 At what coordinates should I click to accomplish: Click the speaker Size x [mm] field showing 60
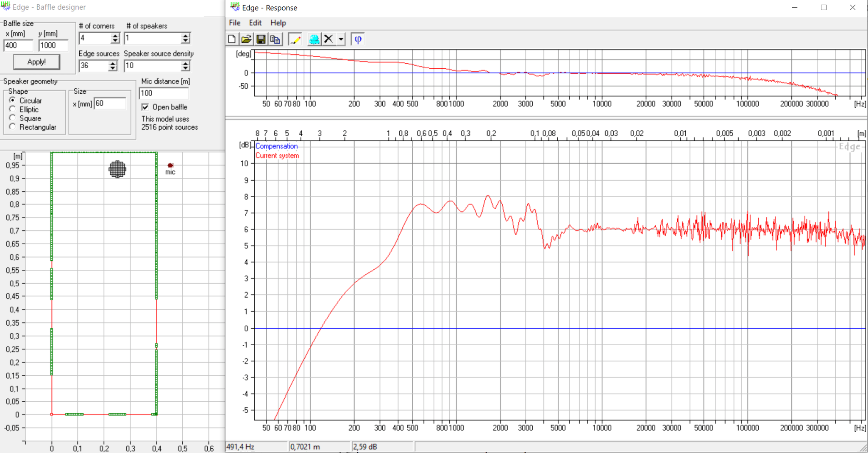pyautogui.click(x=110, y=103)
